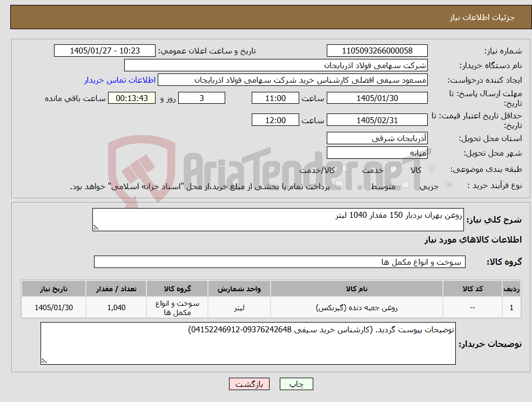
Task: Click the price validity time 12:00 field
Action: 275,120
